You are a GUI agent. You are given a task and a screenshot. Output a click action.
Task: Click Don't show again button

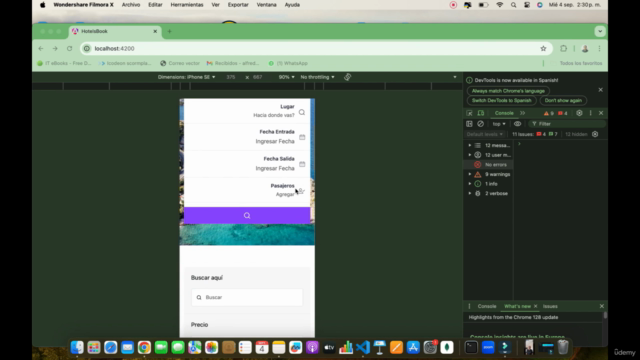pos(563,100)
